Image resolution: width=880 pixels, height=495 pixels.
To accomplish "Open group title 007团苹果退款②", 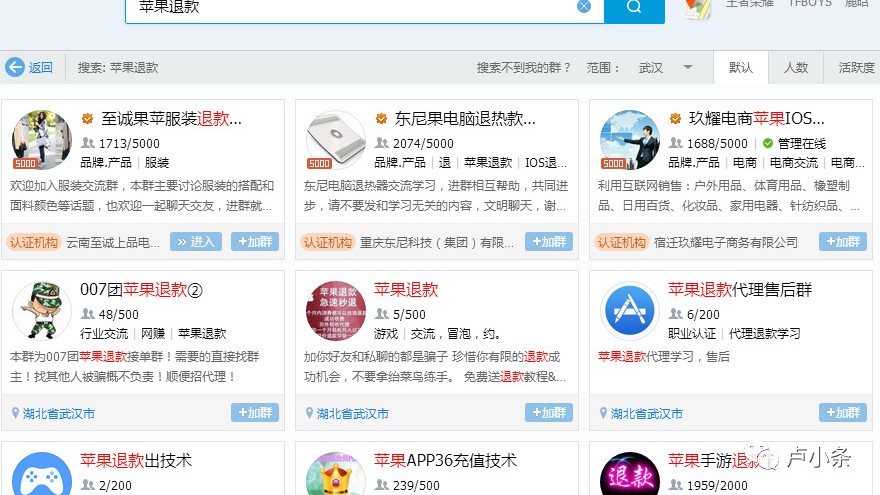I will 141,290.
